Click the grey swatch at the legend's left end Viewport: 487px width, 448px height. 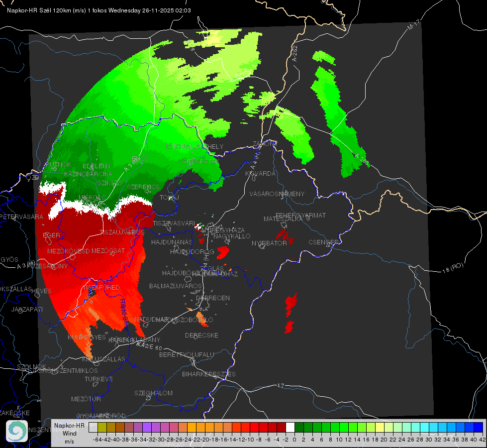click(93, 428)
